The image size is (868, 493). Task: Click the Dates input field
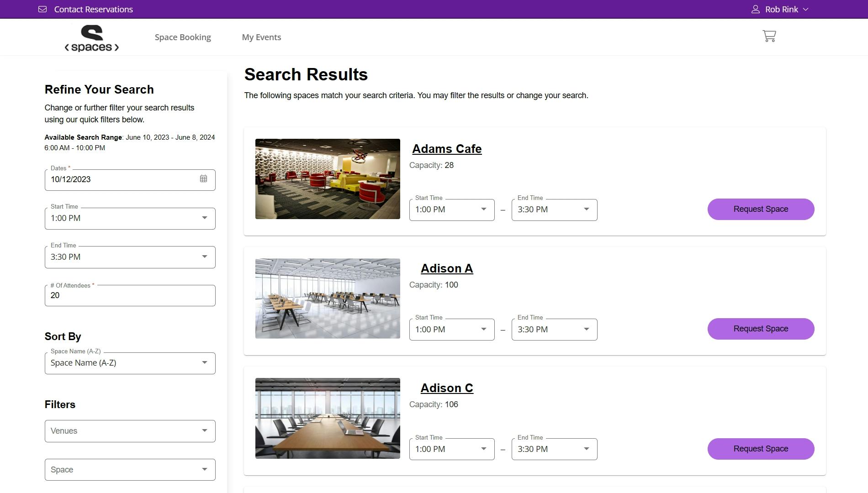tap(130, 180)
